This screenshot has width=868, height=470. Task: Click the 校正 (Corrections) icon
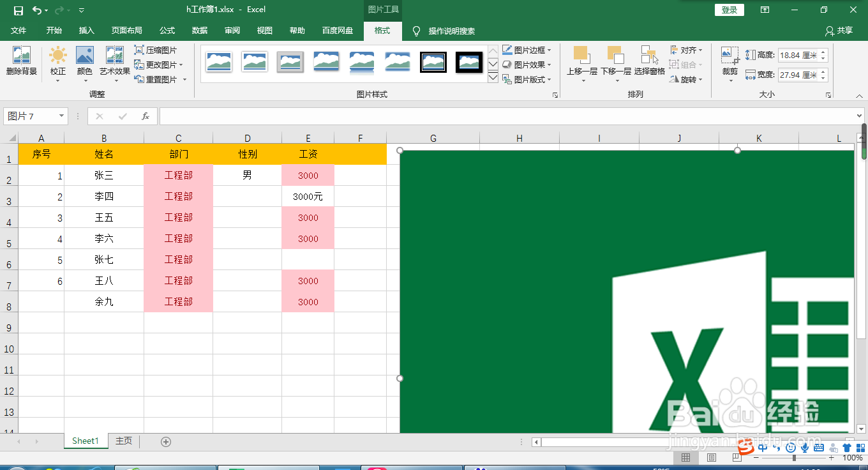57,63
